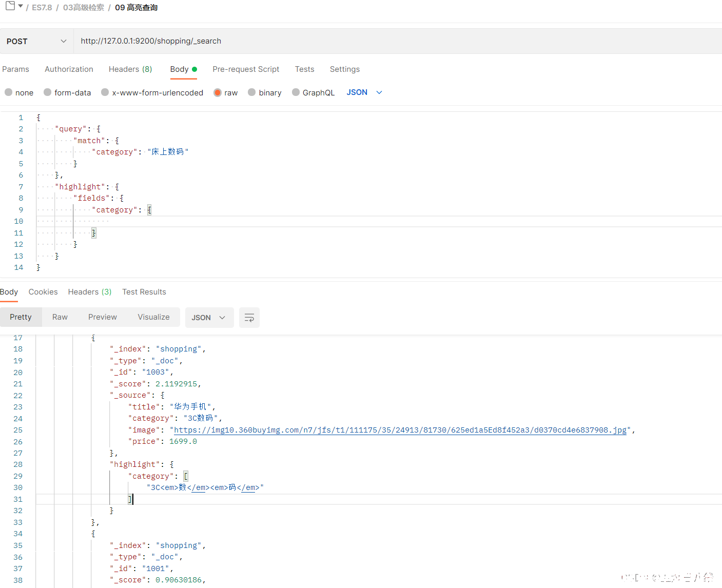Open the Authorization tab

tap(69, 69)
